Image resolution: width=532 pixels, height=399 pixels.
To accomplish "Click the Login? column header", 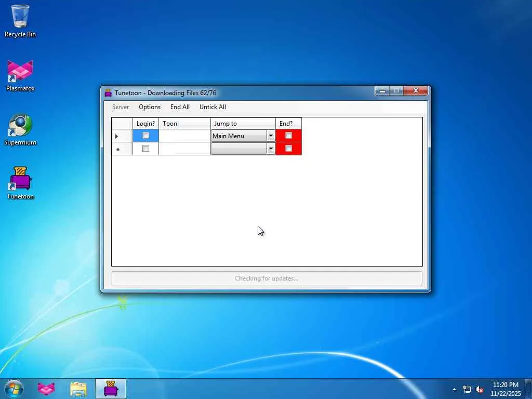I will point(145,124).
